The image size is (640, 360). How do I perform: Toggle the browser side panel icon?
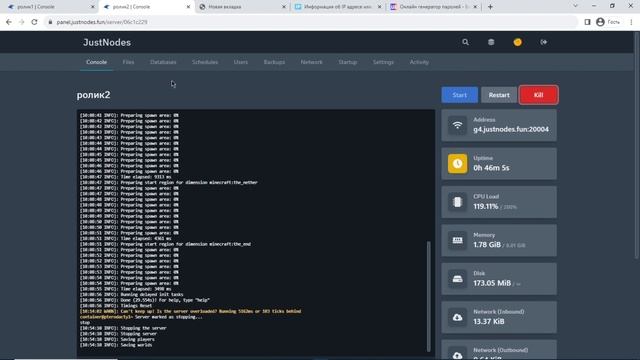tap(587, 22)
